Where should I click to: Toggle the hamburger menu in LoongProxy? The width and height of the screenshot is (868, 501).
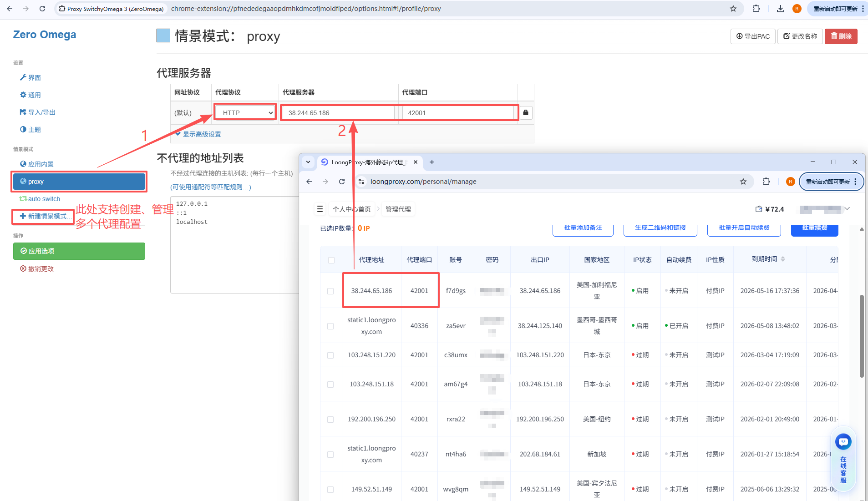click(320, 209)
